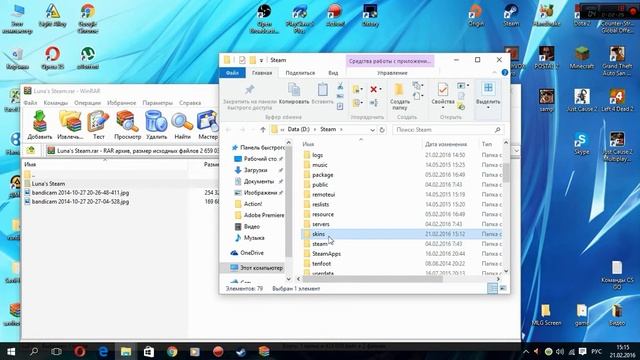Image resolution: width=640 pixels, height=360 pixels.
Task: Click the Pin to Quick Access ribbon icon
Action: click(x=249, y=90)
